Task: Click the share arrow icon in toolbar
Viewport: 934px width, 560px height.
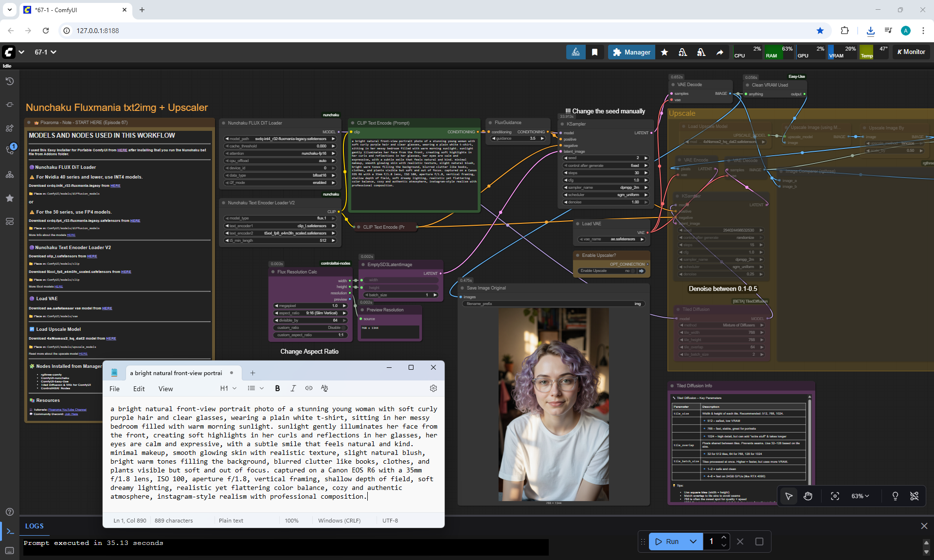Action: (x=719, y=52)
